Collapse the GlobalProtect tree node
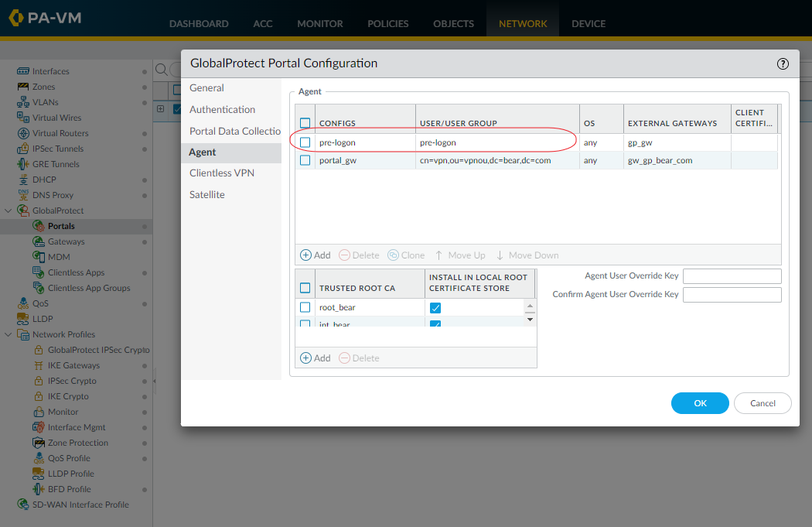812x527 pixels. tap(9, 210)
